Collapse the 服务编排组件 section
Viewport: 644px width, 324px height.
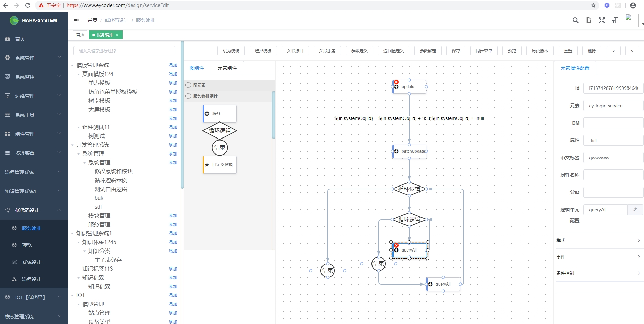pos(188,96)
